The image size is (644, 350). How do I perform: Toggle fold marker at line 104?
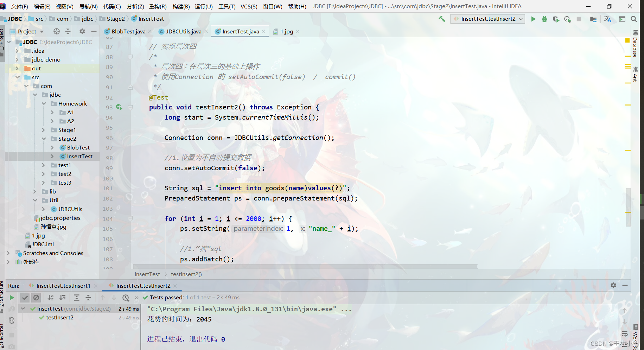[x=130, y=218]
